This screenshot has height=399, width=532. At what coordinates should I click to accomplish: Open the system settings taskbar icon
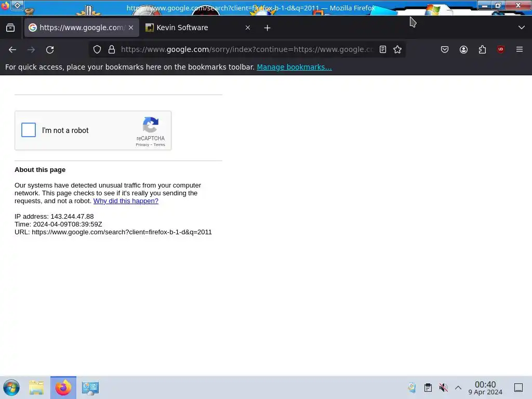(90, 388)
